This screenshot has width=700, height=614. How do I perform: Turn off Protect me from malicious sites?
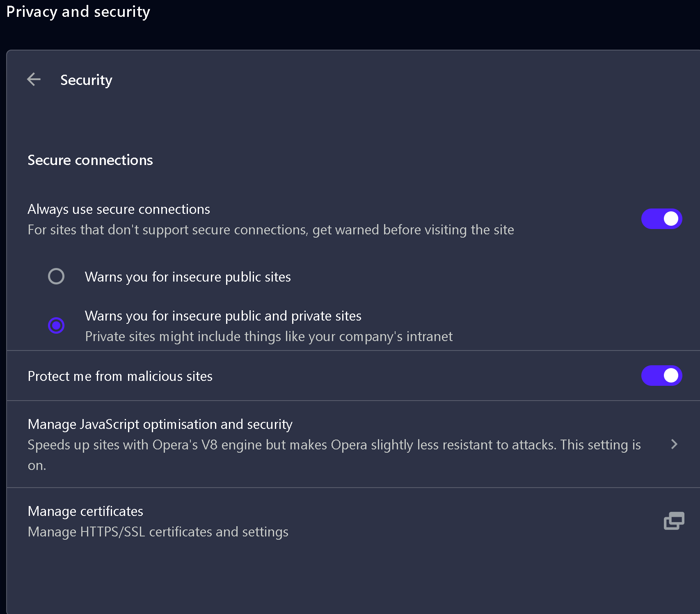click(661, 376)
